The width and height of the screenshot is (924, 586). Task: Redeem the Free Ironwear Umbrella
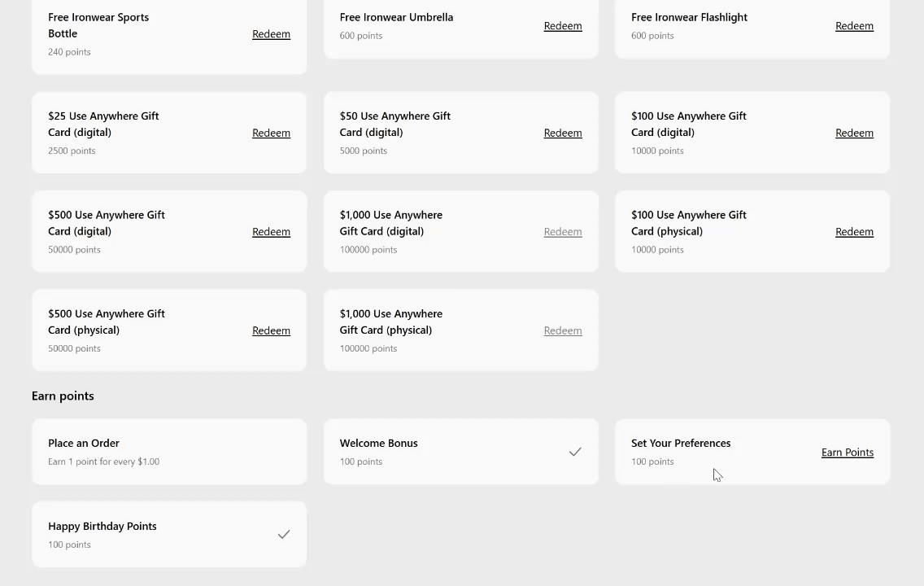[563, 25]
